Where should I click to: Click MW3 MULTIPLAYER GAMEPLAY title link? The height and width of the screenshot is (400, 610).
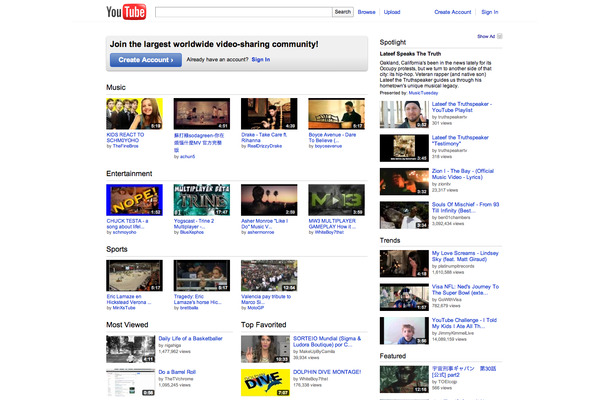(332, 224)
